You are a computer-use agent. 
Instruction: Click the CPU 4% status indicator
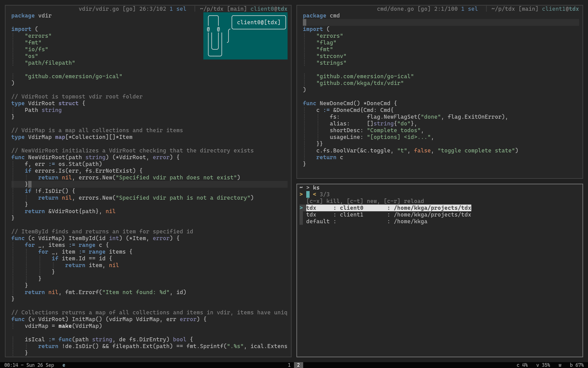pos(522,365)
